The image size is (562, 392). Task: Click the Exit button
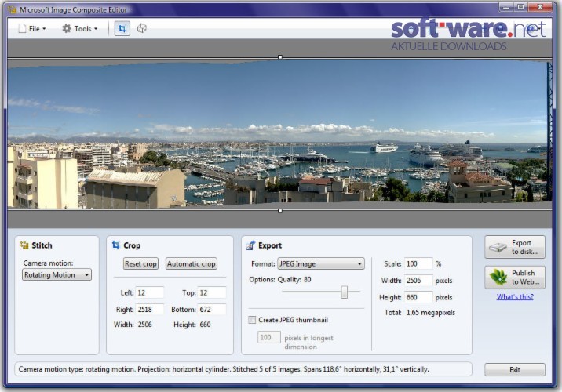(x=515, y=370)
